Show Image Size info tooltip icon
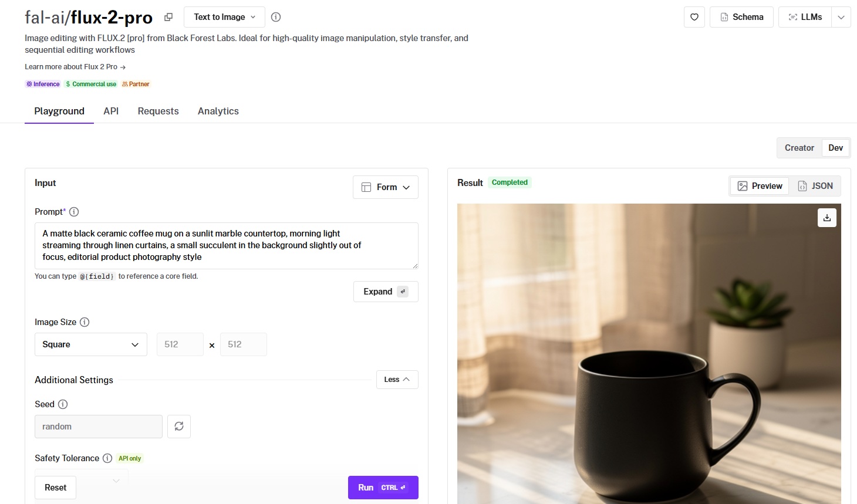Screen dimensions: 857x504 (85, 322)
